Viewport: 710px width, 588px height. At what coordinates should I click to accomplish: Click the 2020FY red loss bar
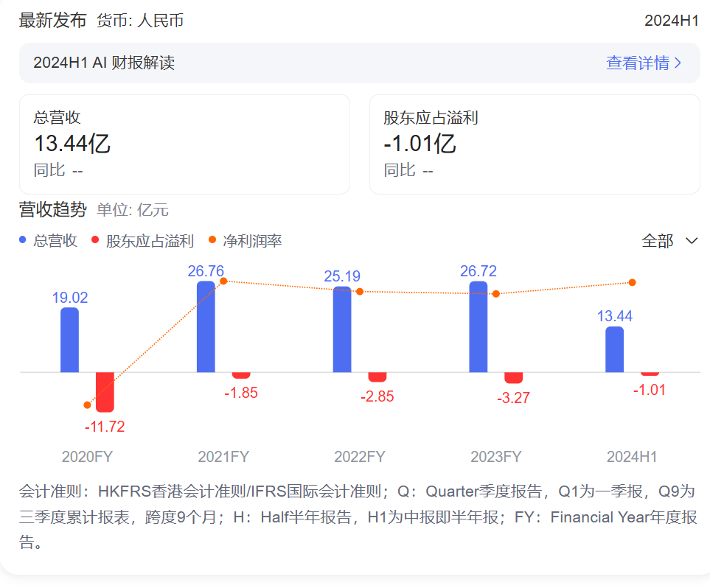[x=105, y=391]
